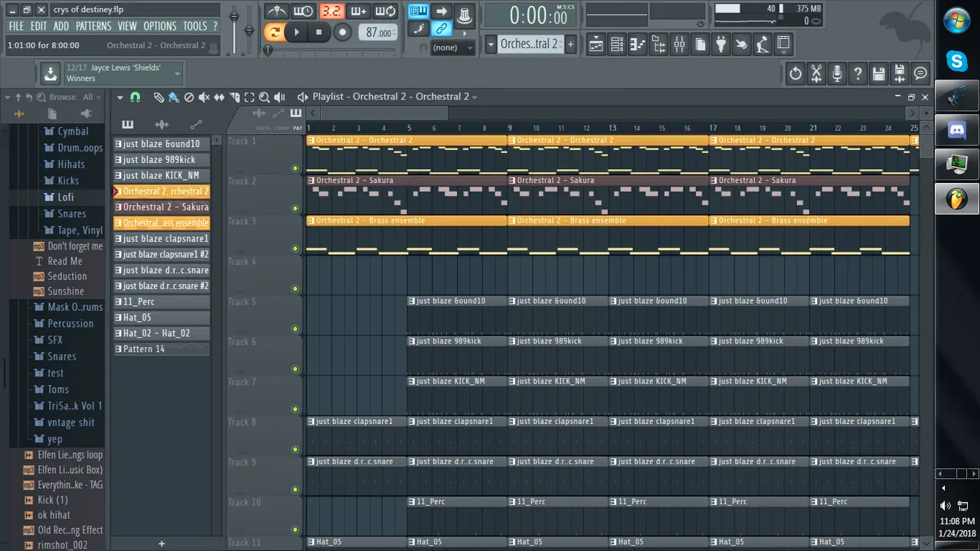Open the plugin picker plug icon
This screenshot has width=980, height=551.
[x=720, y=44]
